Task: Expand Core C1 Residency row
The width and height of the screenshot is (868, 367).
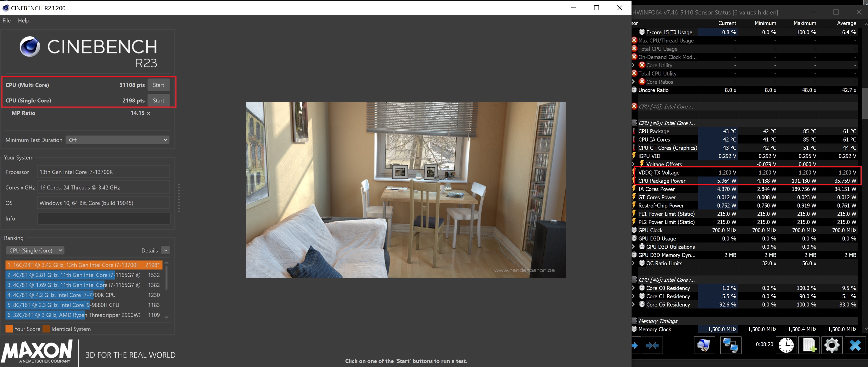Action: pos(633,296)
